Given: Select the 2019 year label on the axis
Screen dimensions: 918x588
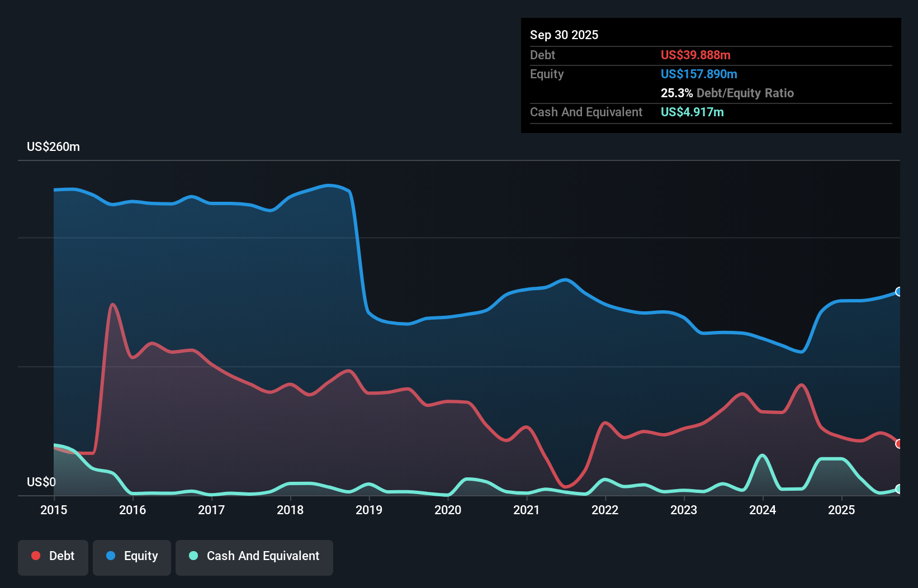Looking at the screenshot, I should click(x=369, y=510).
